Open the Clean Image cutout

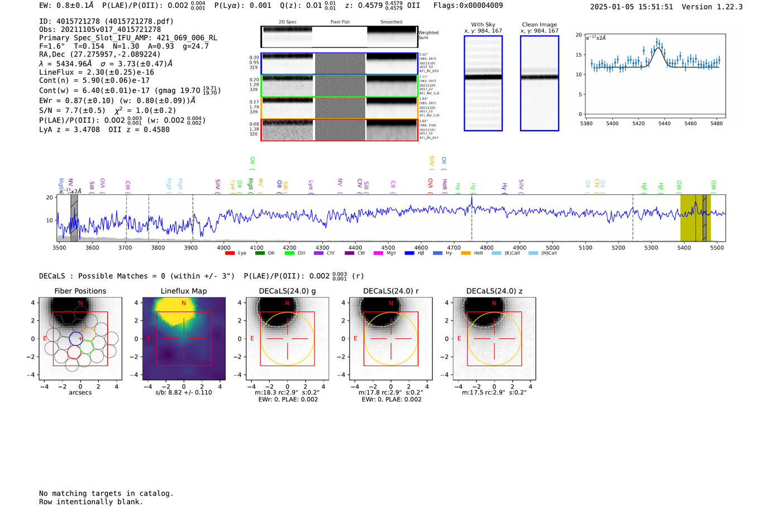pos(540,83)
